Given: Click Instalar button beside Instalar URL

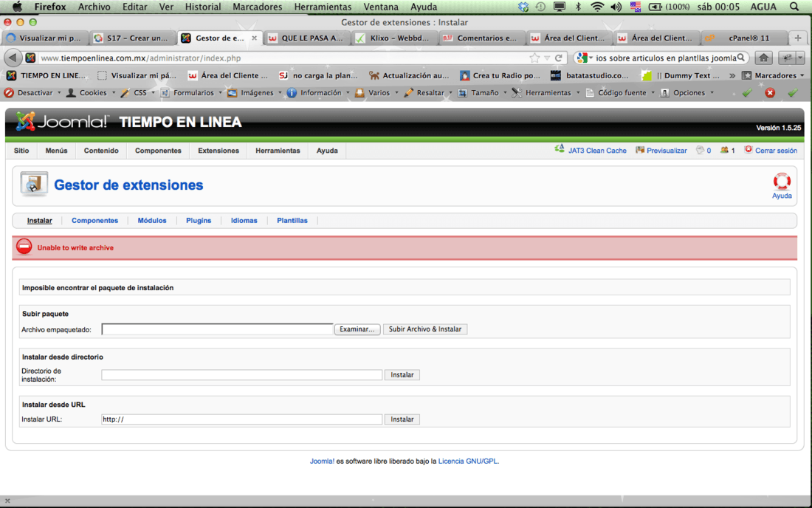Looking at the screenshot, I should [402, 419].
